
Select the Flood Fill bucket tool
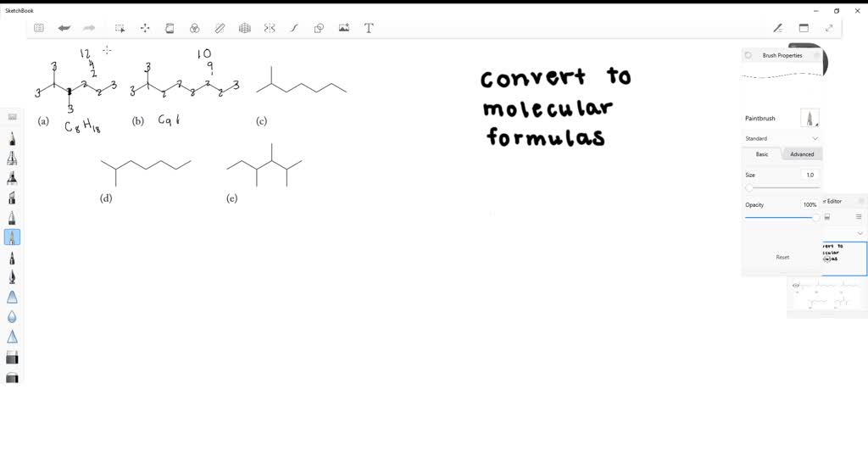[x=170, y=28]
